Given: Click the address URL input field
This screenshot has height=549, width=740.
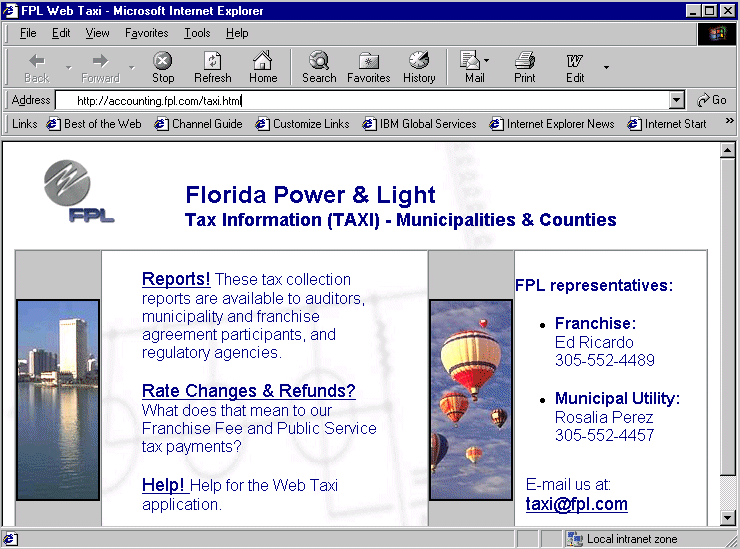Looking at the screenshot, I should pyautogui.click(x=362, y=100).
